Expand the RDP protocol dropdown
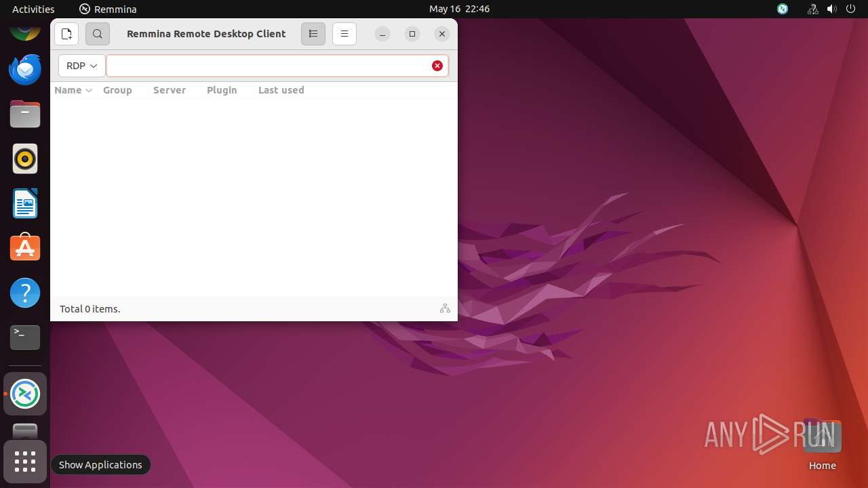This screenshot has width=868, height=488. 82,66
